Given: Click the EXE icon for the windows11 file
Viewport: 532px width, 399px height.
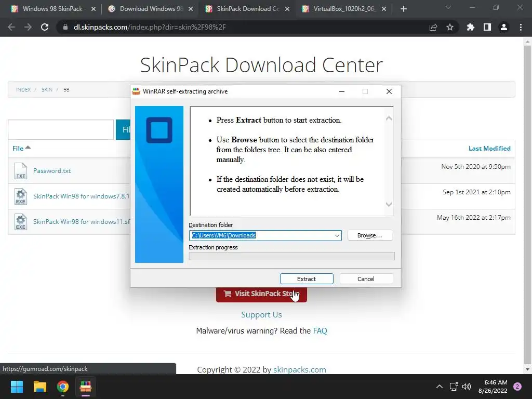Looking at the screenshot, I should pyautogui.click(x=21, y=222).
